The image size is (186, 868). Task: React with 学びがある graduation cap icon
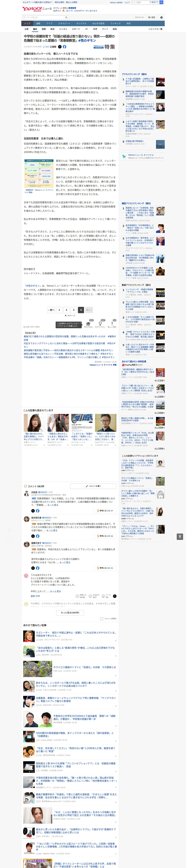[89, 323]
